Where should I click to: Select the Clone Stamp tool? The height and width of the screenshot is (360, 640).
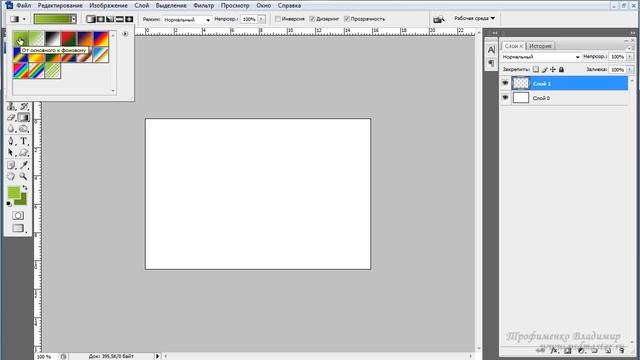(11, 107)
